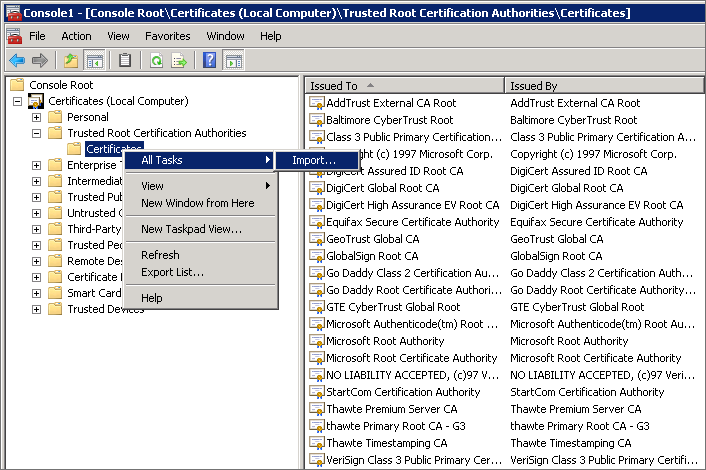Choose Help in the context menu

tap(199, 298)
